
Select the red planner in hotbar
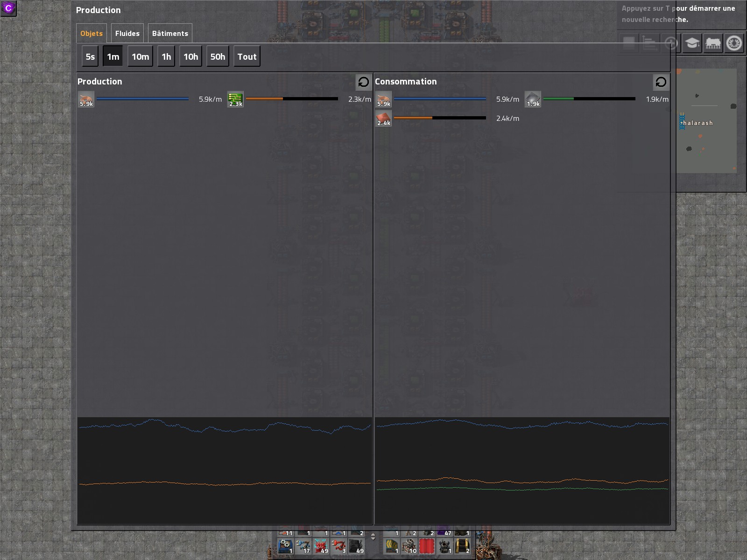point(427,546)
